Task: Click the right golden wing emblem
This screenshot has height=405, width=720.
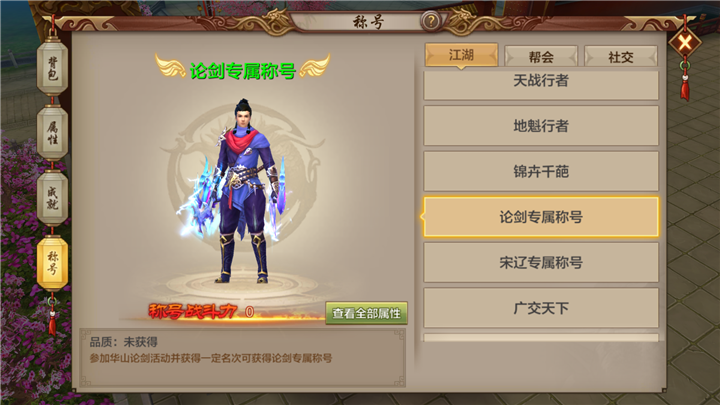Action: (315, 67)
